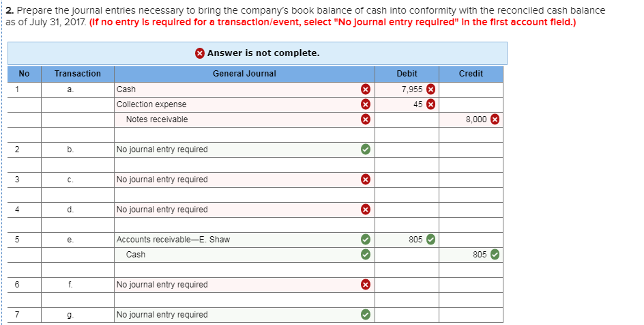Click the credit value 8,000
Screen dimensions: 644x325
coord(476,119)
